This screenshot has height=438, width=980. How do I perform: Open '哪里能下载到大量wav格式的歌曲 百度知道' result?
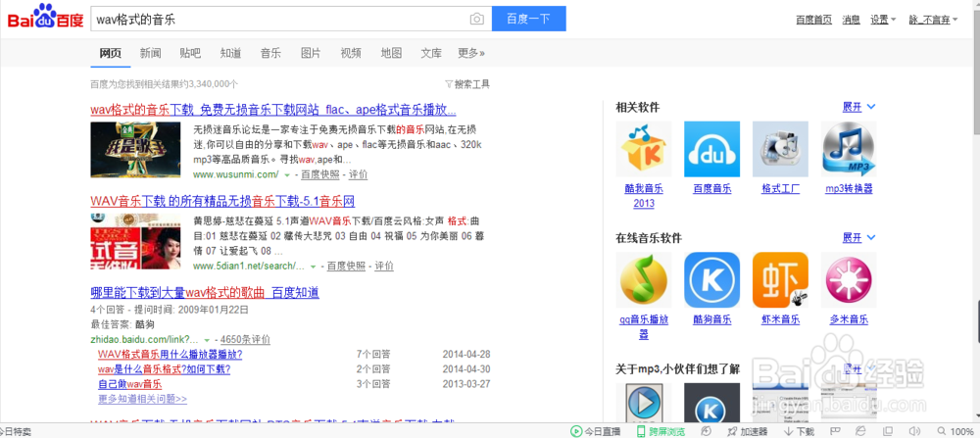[x=205, y=292]
